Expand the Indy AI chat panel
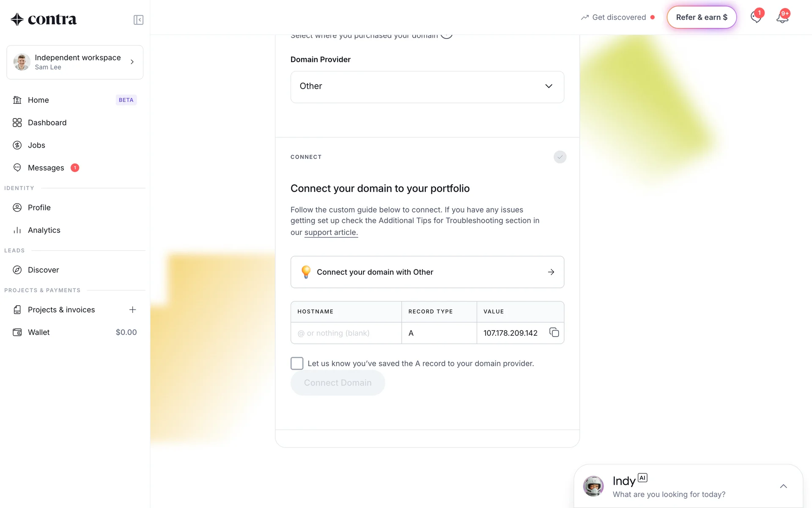 click(783, 486)
